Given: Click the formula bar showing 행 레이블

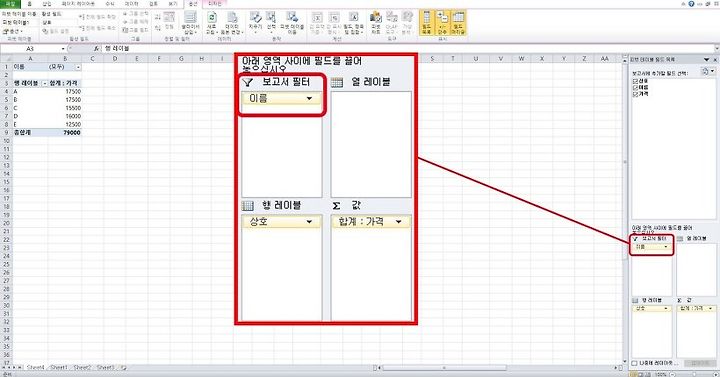Looking at the screenshot, I should point(408,48).
